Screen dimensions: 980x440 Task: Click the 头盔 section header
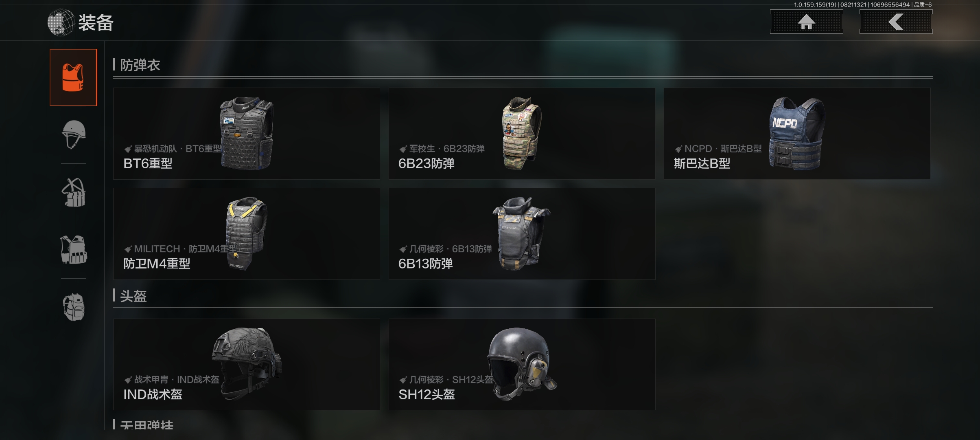point(133,296)
